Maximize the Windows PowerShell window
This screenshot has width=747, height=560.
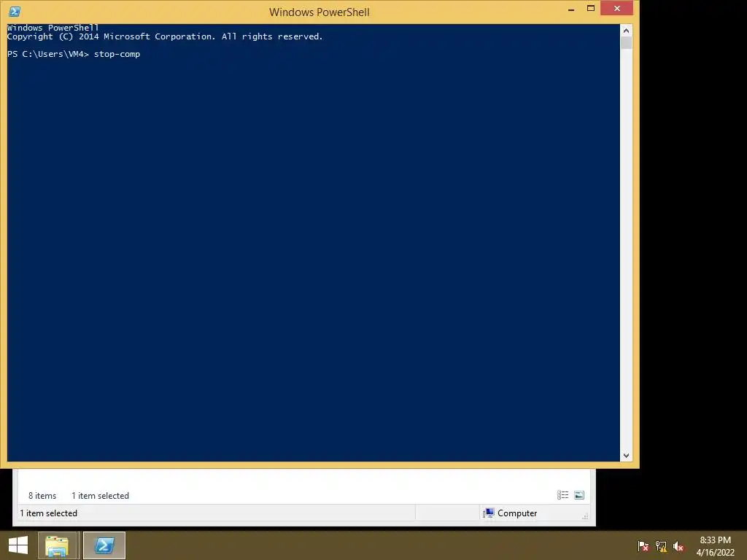click(591, 9)
